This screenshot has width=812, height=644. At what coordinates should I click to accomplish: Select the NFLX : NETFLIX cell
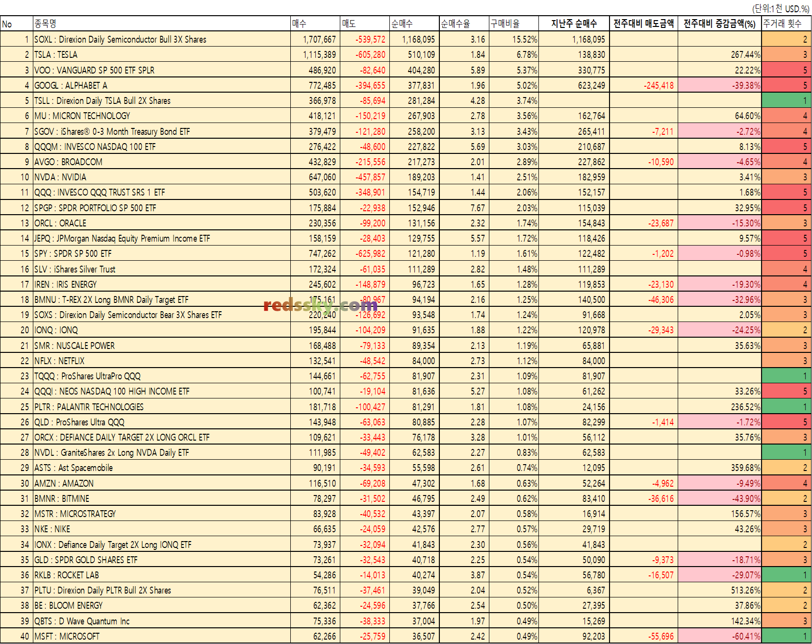(162, 361)
